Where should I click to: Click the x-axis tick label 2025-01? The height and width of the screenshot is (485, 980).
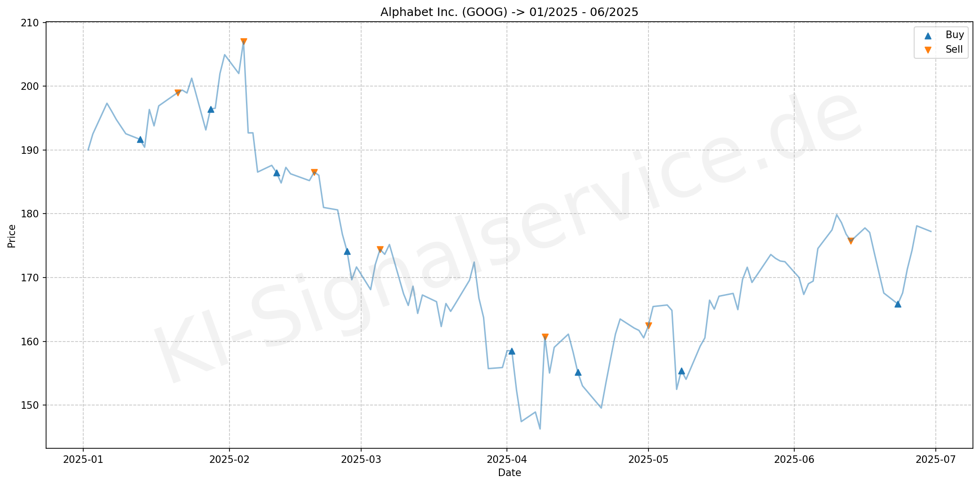83,460
